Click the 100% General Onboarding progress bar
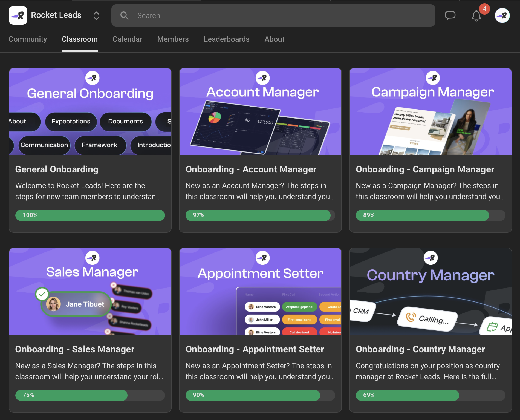The height and width of the screenshot is (420, 520). 90,215
